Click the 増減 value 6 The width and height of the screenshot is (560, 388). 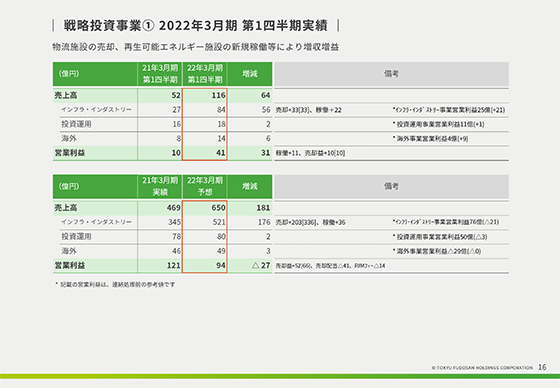pos(268,138)
